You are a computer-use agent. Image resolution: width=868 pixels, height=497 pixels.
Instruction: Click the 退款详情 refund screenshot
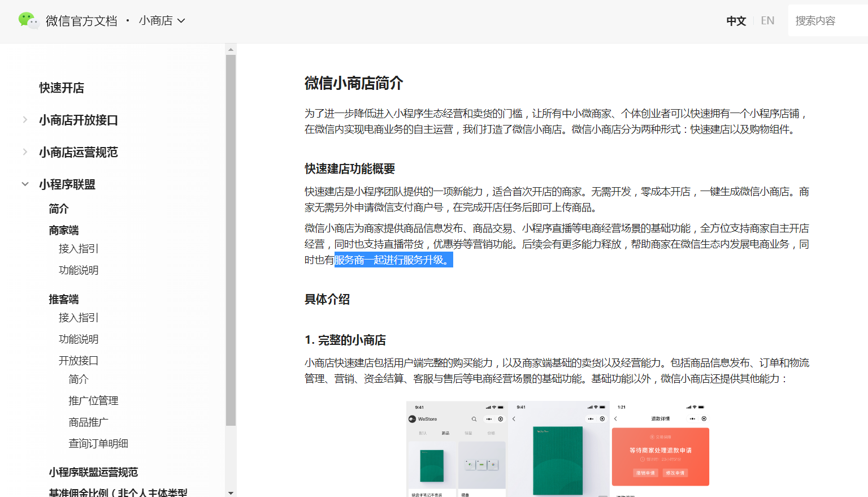(660, 450)
